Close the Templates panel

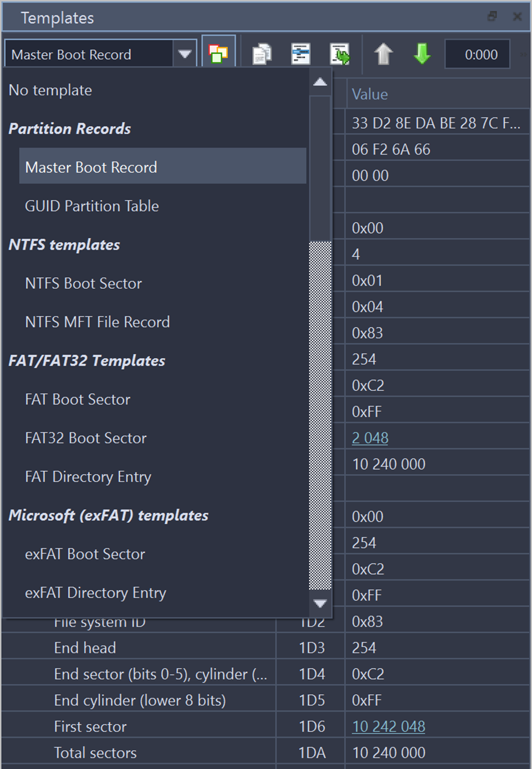pos(517,17)
